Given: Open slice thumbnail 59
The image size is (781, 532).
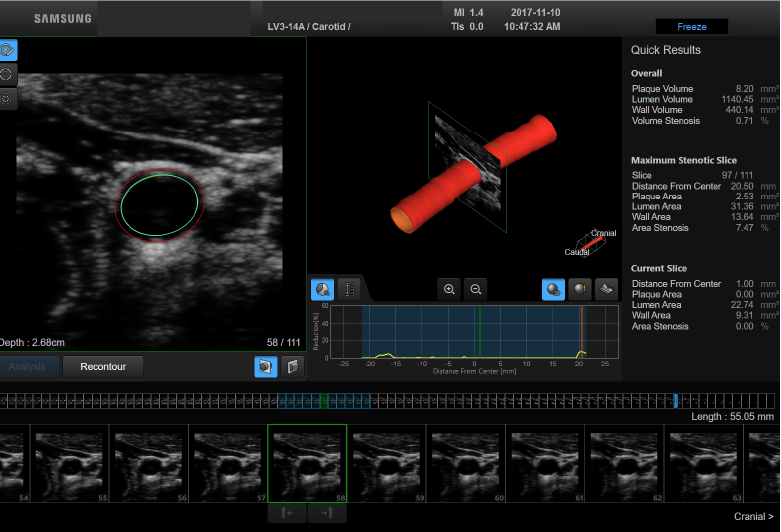Looking at the screenshot, I should click(387, 464).
